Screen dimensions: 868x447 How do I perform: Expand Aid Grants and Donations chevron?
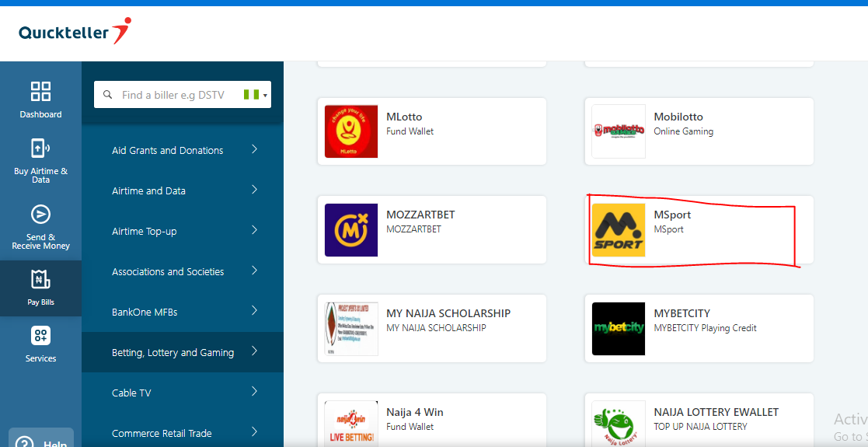255,149
